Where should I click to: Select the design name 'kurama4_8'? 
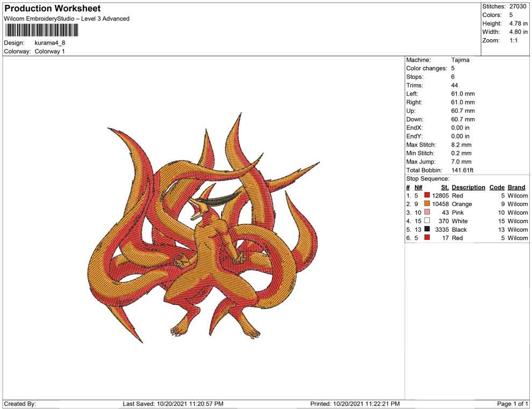50,43
